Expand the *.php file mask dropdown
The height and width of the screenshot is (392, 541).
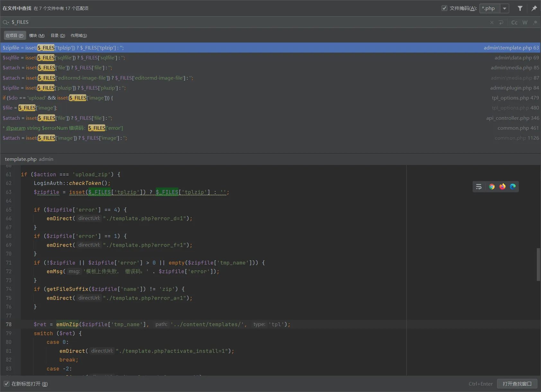tap(504, 8)
